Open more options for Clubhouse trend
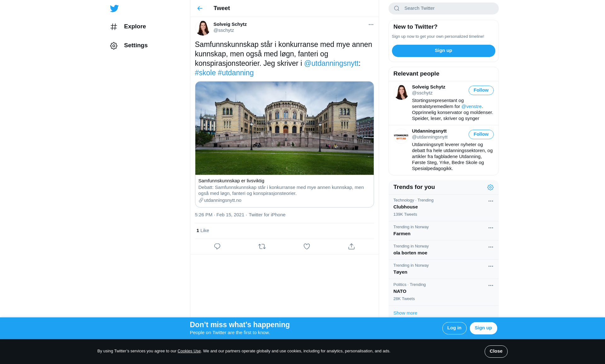Image resolution: width=605 pixels, height=364 pixels. 491,201
